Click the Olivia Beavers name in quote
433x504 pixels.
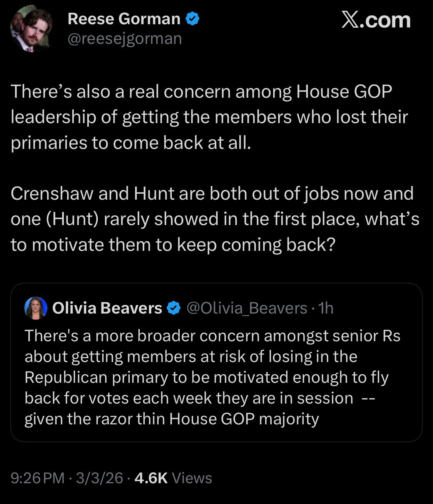tap(107, 308)
